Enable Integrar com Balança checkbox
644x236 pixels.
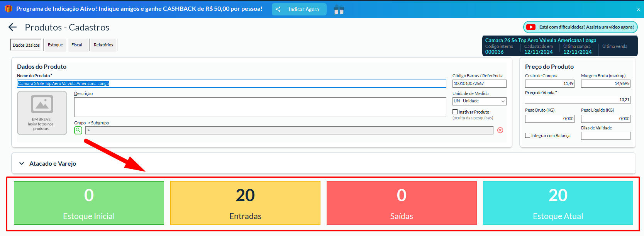527,136
